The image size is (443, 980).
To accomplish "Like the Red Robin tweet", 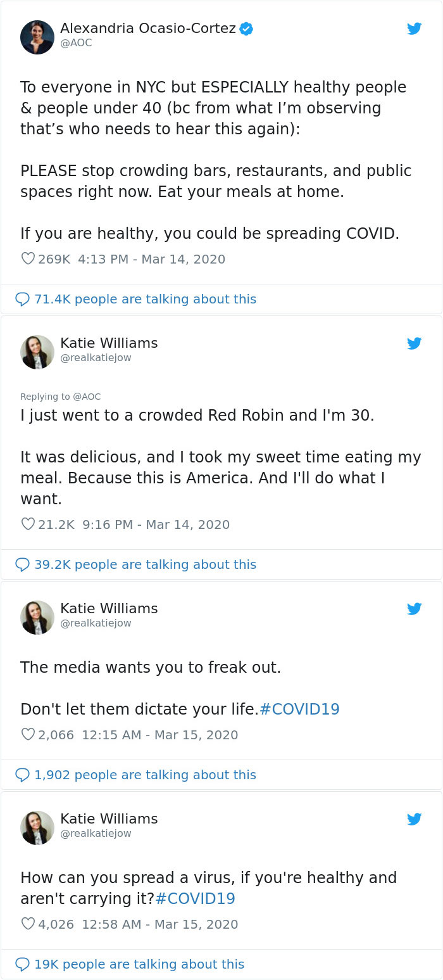I will [x=26, y=524].
